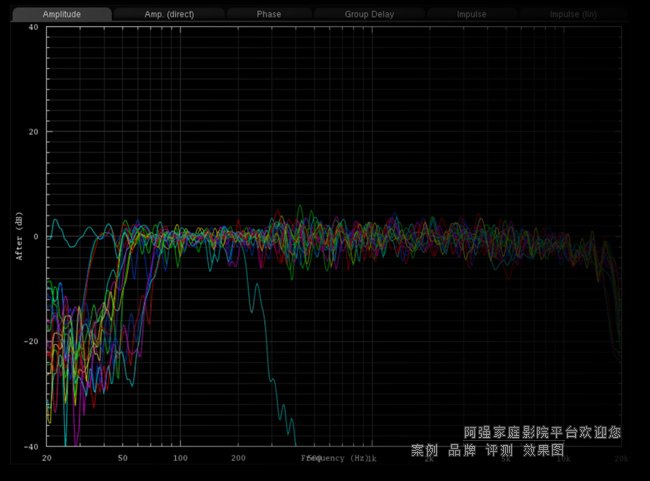Click the After (dB) vertical axis label
This screenshot has width=650, height=481.
click(19, 237)
